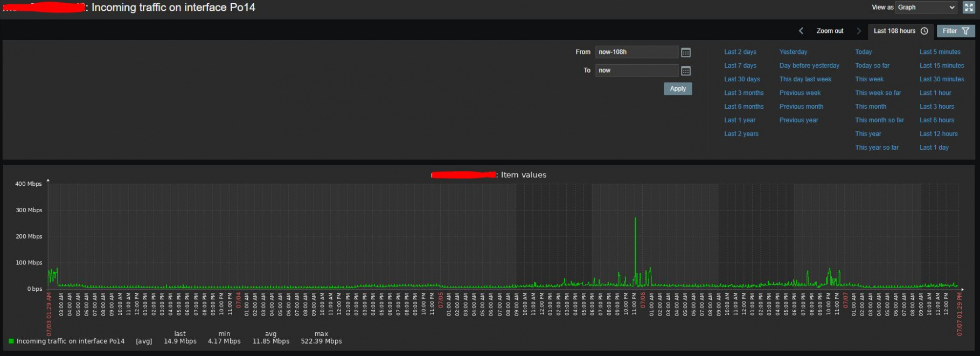The height and width of the screenshot is (356, 980).
Task: Click the next time period arrow
Action: tap(859, 31)
